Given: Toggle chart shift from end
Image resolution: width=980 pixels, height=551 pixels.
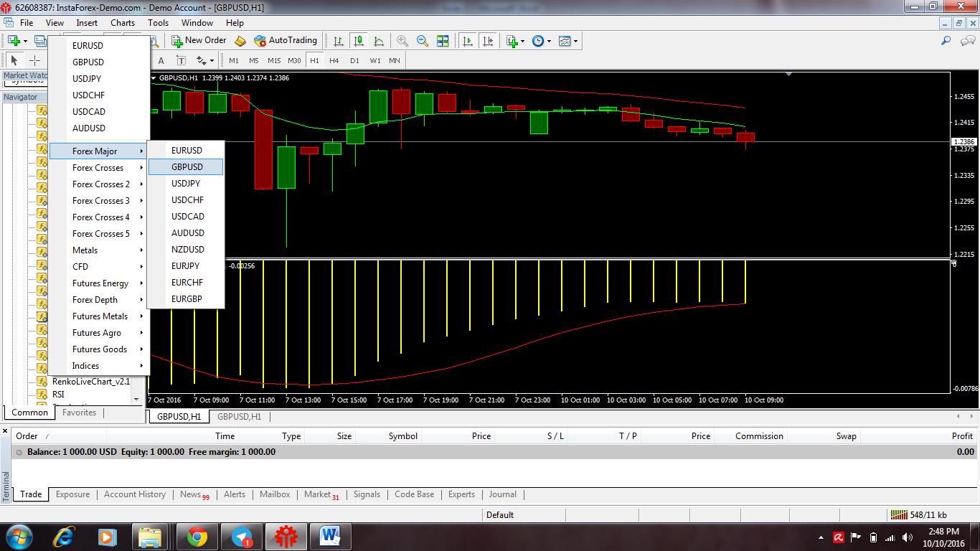Looking at the screenshot, I should click(489, 41).
